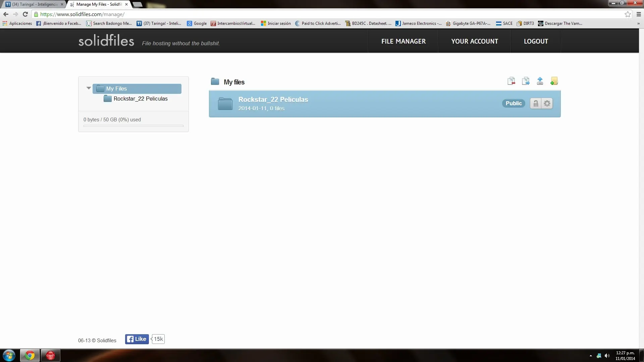Open the (37) Taringa! bookmark
This screenshot has height=362, width=644.
coord(159,23)
